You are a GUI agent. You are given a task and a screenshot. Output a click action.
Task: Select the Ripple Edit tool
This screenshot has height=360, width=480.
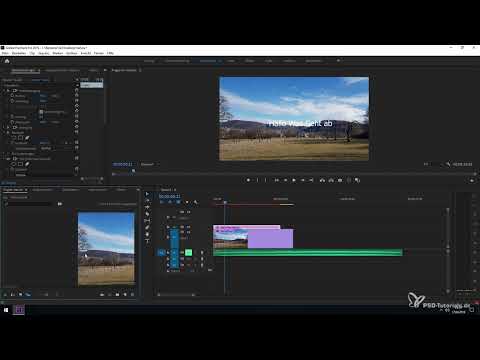(147, 207)
